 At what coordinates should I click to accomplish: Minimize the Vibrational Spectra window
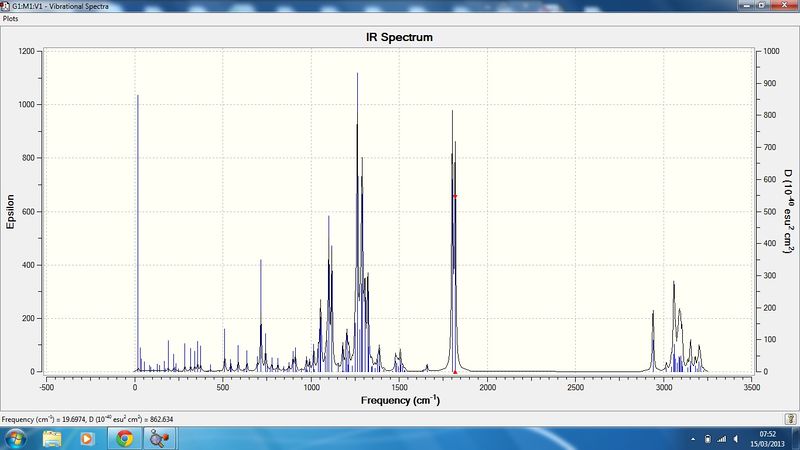tap(746, 5)
